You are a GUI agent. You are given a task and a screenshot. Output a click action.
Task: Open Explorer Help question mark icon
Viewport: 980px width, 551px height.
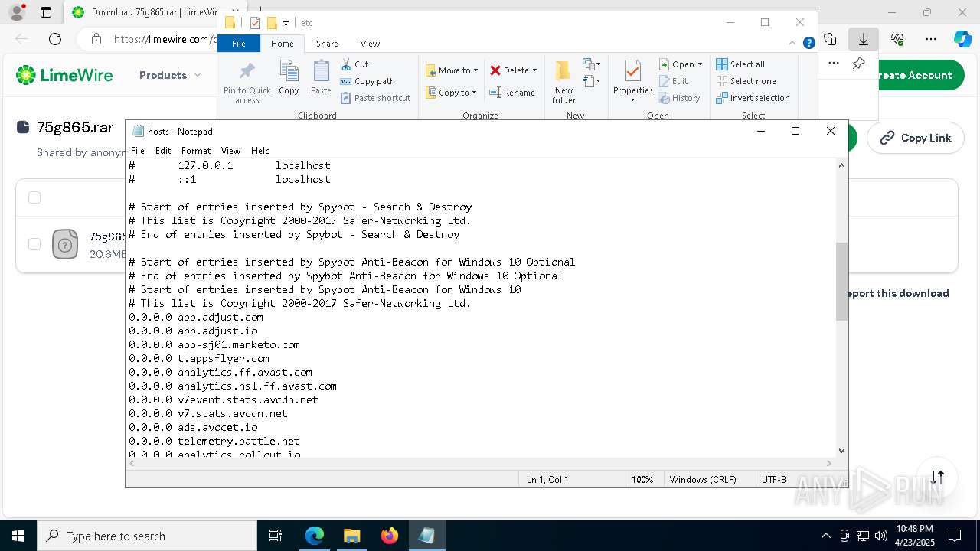[x=808, y=43]
